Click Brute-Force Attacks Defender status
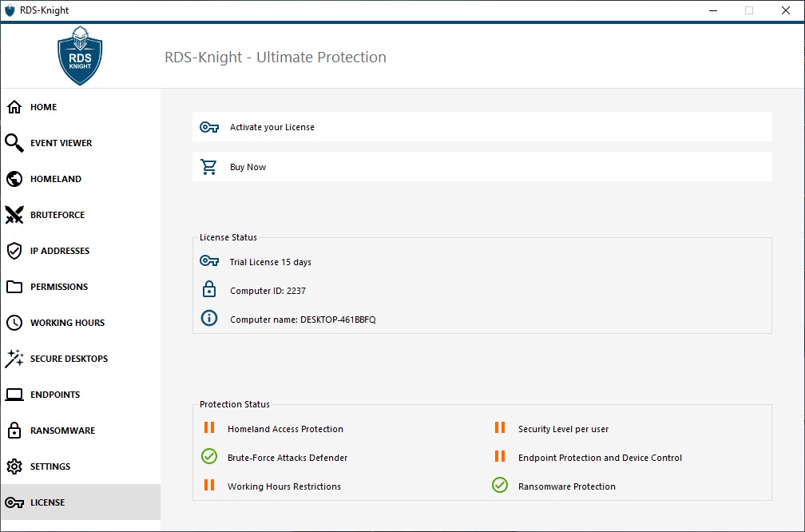The image size is (805, 532). click(287, 458)
